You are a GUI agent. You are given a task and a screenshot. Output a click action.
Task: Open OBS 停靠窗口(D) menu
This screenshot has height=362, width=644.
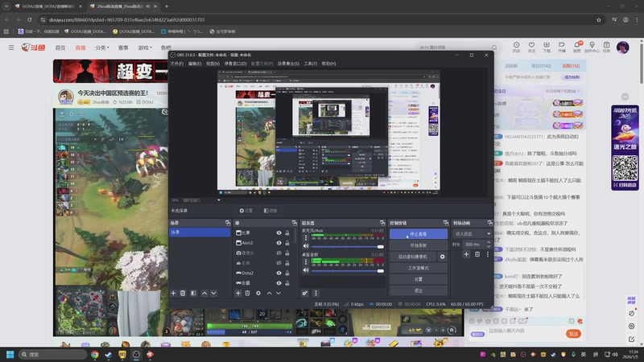coord(235,64)
